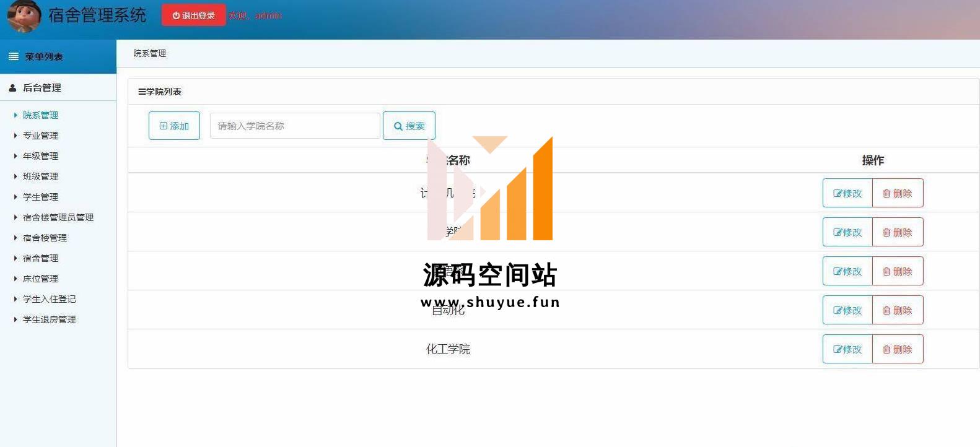This screenshot has width=980, height=447.
Task: Open 专业管理 in the sidebar
Action: [40, 136]
